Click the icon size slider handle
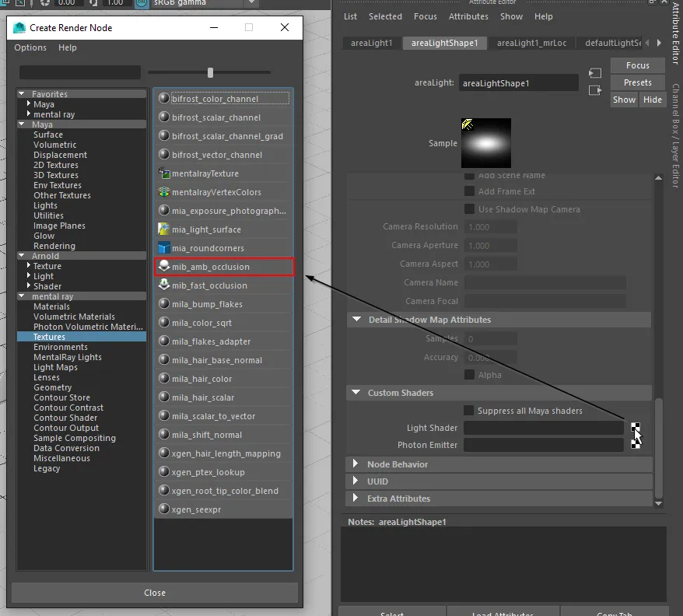Image resolution: width=683 pixels, height=616 pixels. click(x=210, y=72)
